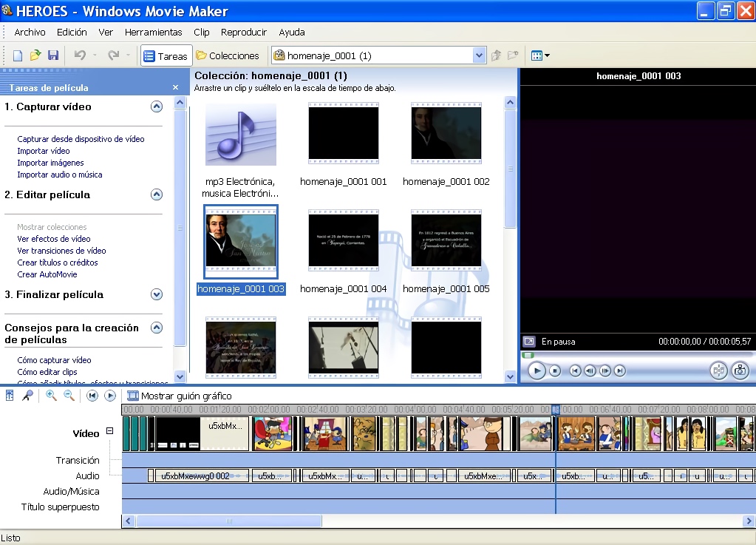Switch monitor to full screen view
The image size is (756, 545).
pos(529,342)
